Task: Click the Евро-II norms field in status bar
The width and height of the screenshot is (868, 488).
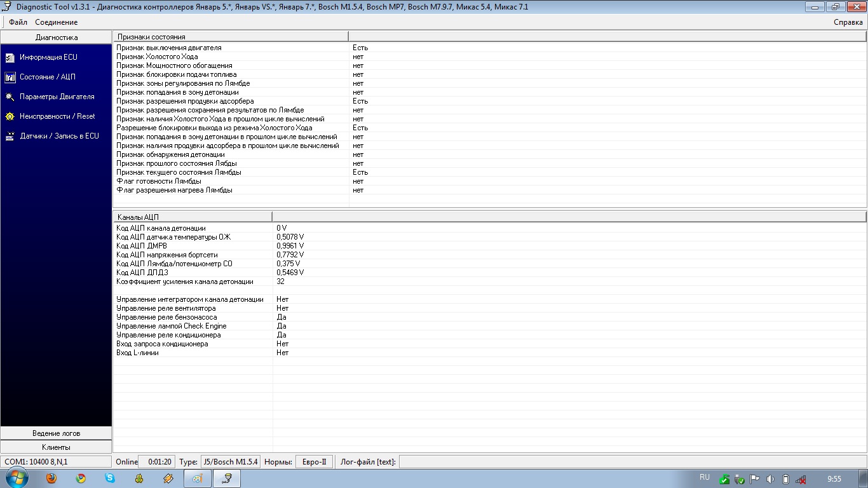Action: click(314, 462)
